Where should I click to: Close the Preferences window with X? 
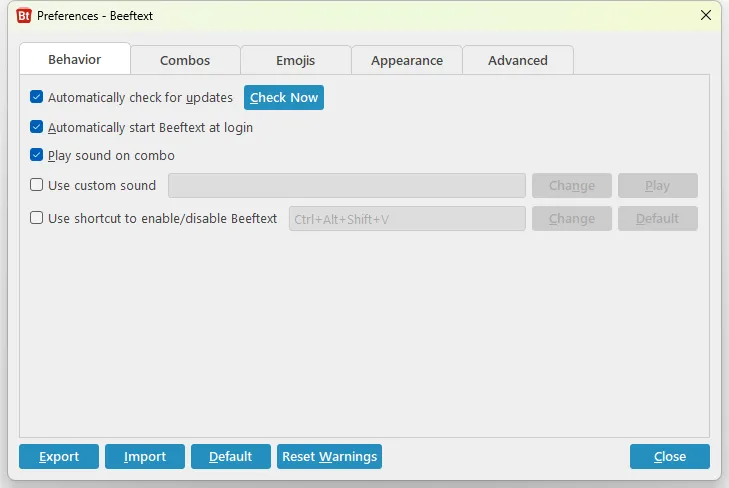706,15
